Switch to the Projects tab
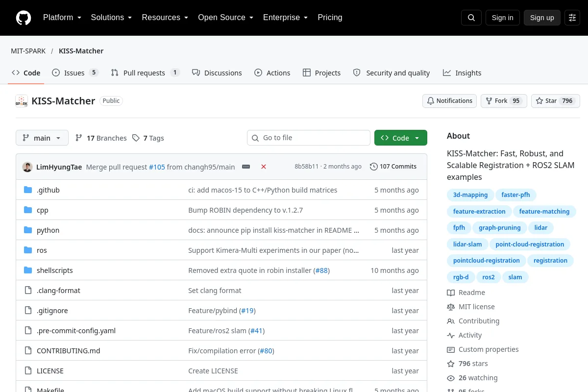Screen dimensions: 588x392 (x=321, y=73)
